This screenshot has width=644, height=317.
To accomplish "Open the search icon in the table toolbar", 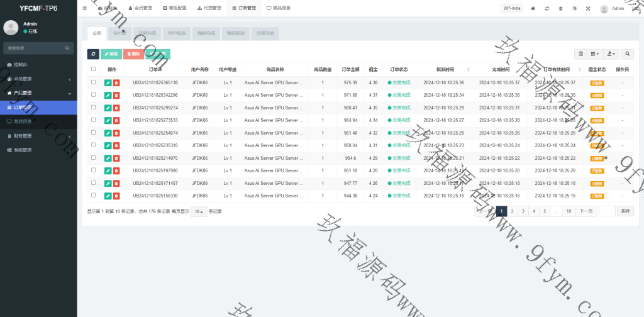I will pos(627,54).
